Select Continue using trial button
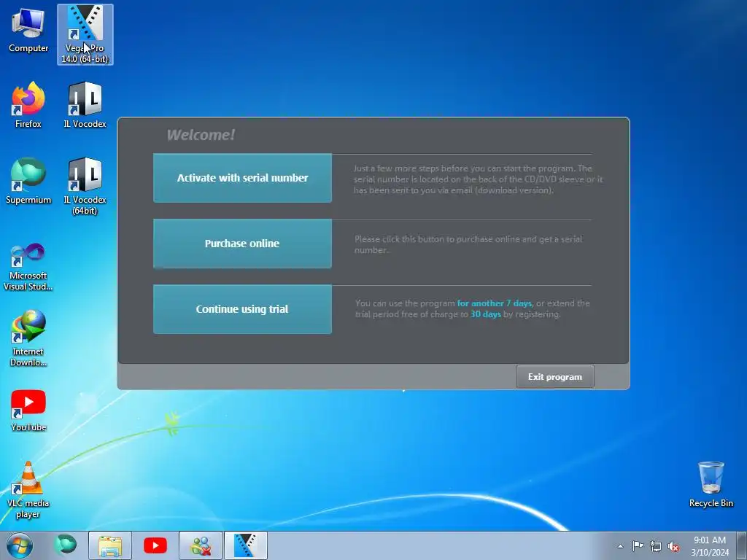The image size is (747, 560). [242, 309]
